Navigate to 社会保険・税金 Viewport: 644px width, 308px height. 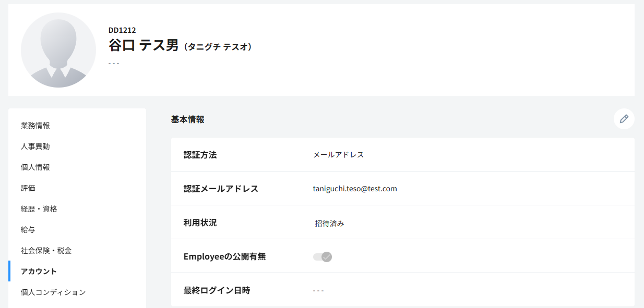[x=46, y=251]
